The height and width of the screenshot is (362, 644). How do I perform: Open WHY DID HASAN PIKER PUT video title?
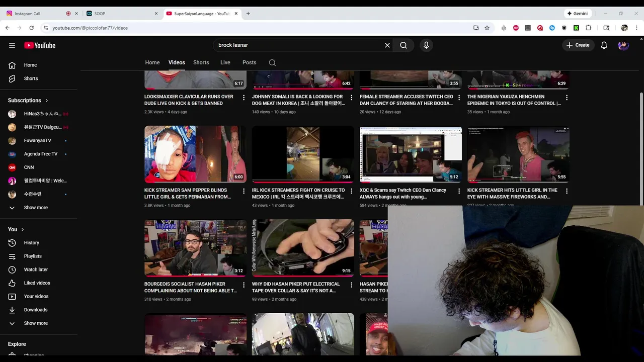click(x=296, y=287)
